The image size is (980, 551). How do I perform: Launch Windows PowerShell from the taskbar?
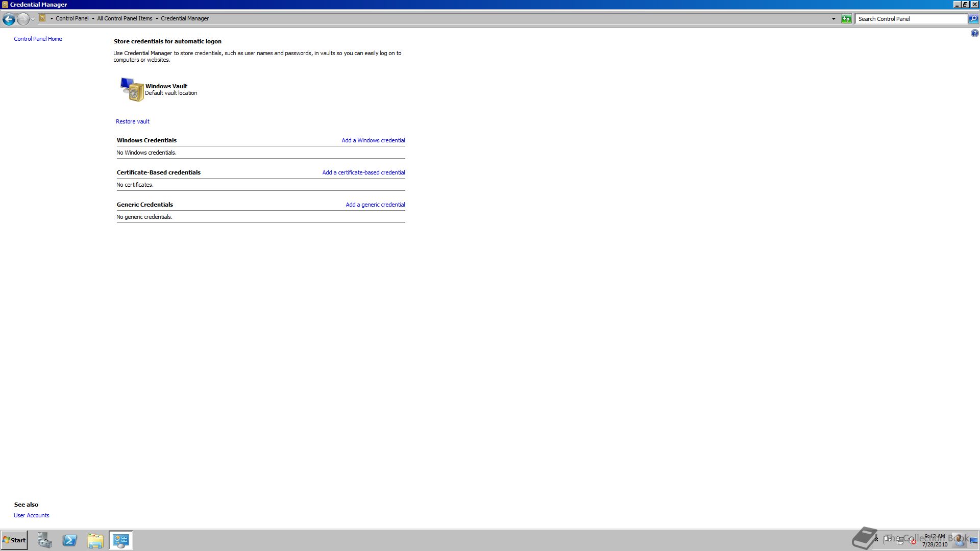70,540
